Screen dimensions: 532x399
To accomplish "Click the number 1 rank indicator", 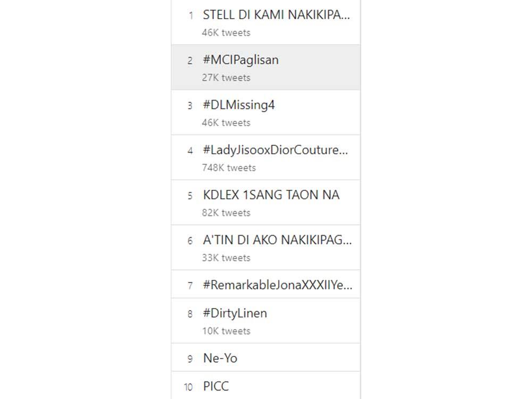I will 190,16.
